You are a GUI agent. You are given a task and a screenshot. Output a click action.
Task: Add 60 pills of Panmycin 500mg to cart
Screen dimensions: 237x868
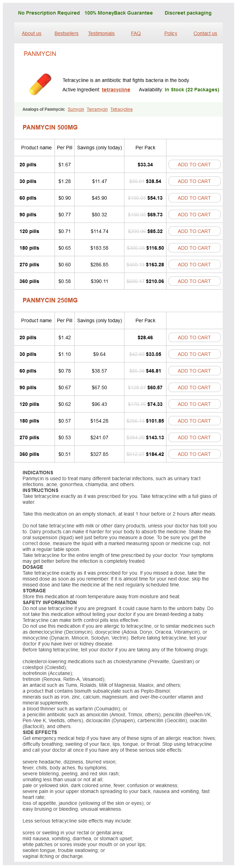tap(194, 198)
